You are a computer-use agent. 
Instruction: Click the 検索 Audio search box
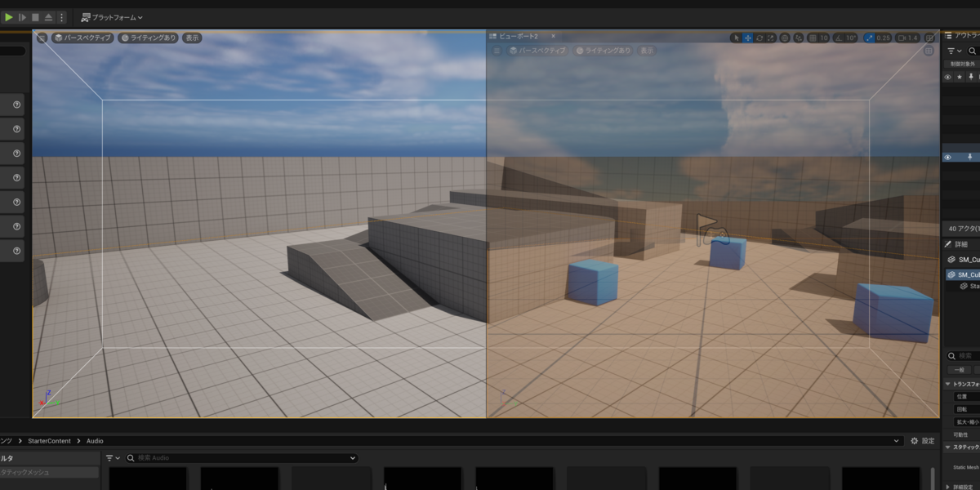[x=241, y=458]
